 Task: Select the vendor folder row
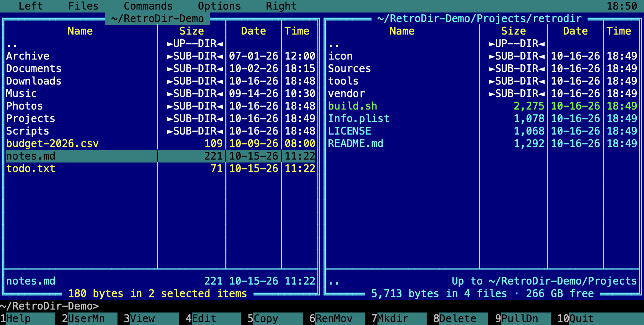482,93
